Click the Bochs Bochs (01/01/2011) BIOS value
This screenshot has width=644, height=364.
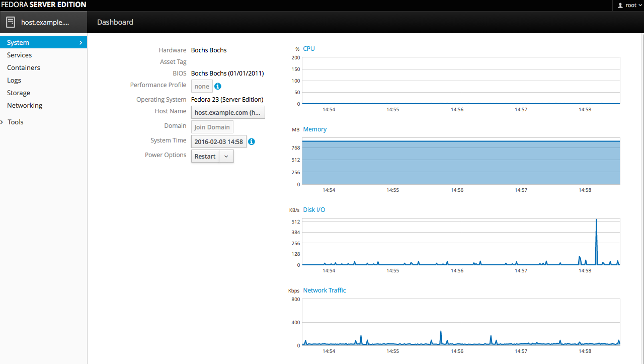pos(227,73)
